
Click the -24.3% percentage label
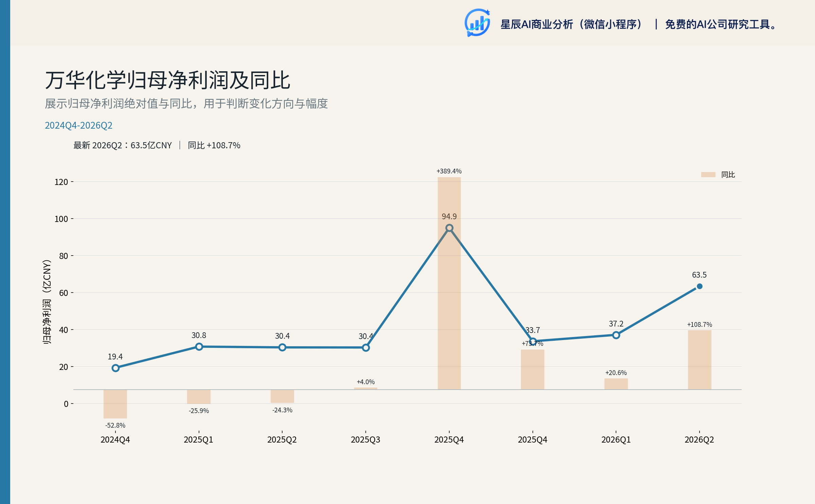coord(282,410)
